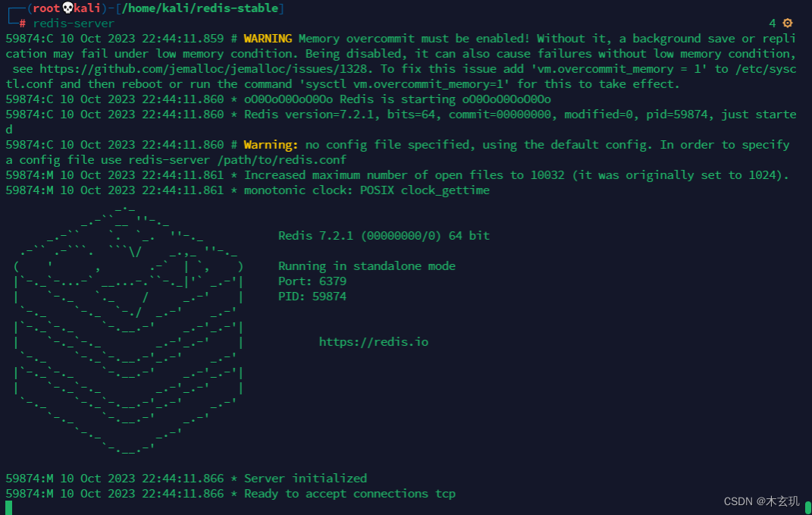The image size is (812, 515).
Task: Open the https://redis.io link
Action: pyautogui.click(x=373, y=341)
